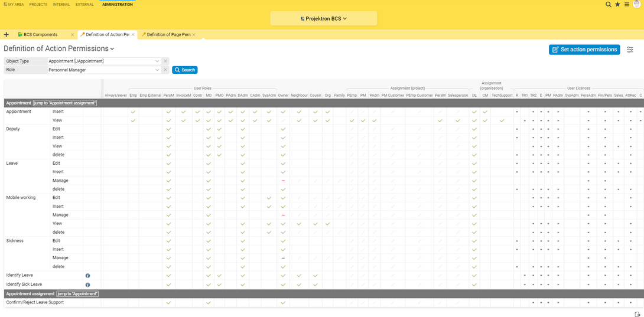Click the 'Emp External' column header
Viewport: 644px width, 317px height.
pos(151,95)
